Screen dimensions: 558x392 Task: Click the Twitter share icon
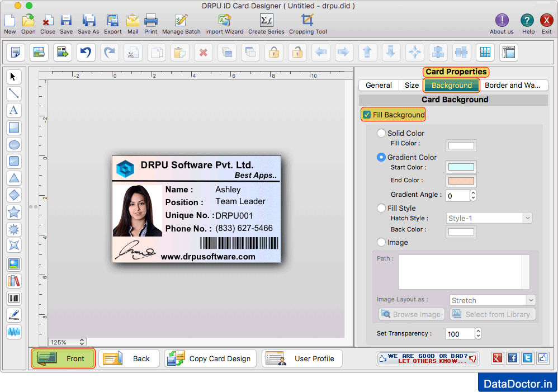pyautogui.click(x=528, y=358)
